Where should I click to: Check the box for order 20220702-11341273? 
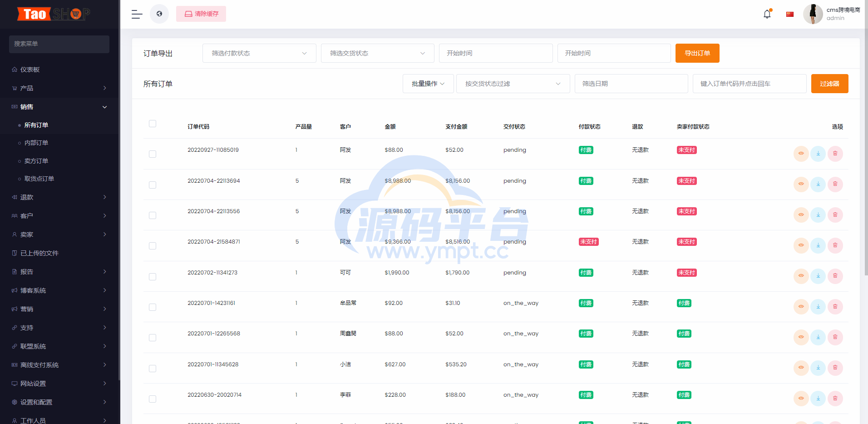coord(153,277)
